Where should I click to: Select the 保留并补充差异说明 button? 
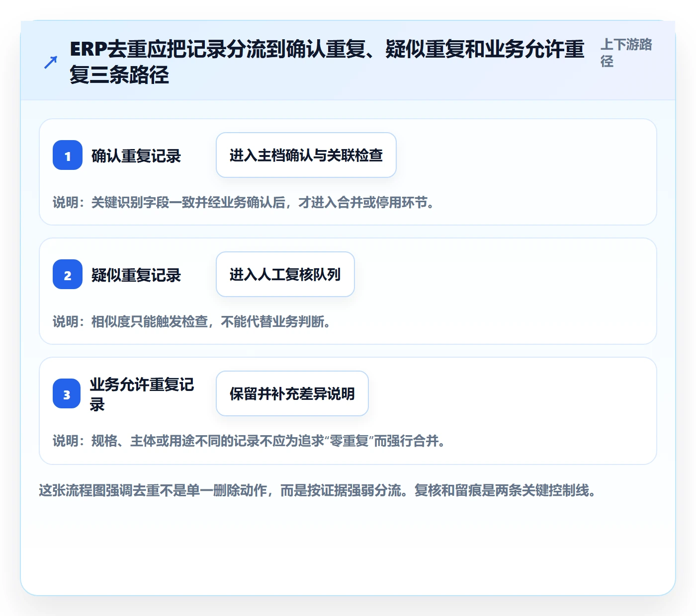point(292,393)
